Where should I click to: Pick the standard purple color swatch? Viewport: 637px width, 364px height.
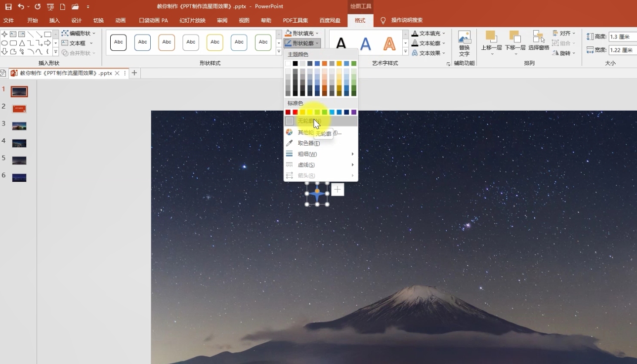354,112
